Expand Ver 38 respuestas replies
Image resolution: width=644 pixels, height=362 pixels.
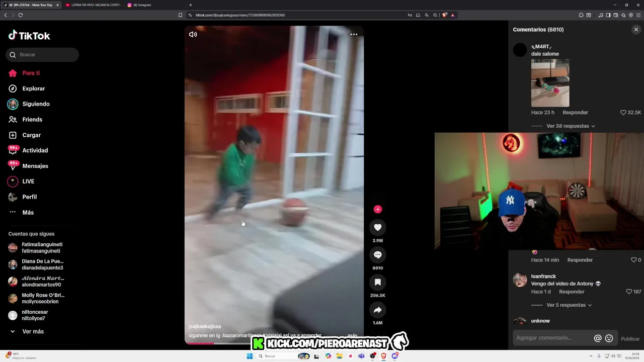[x=571, y=126]
